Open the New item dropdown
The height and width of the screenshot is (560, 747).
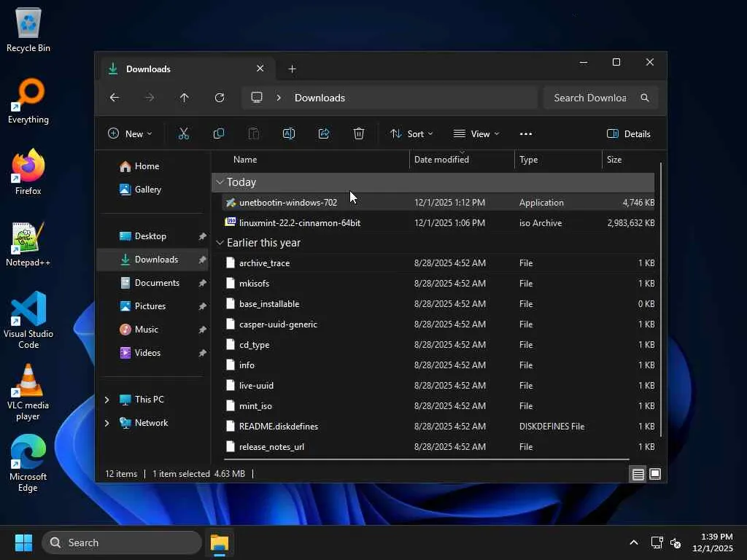pos(130,134)
